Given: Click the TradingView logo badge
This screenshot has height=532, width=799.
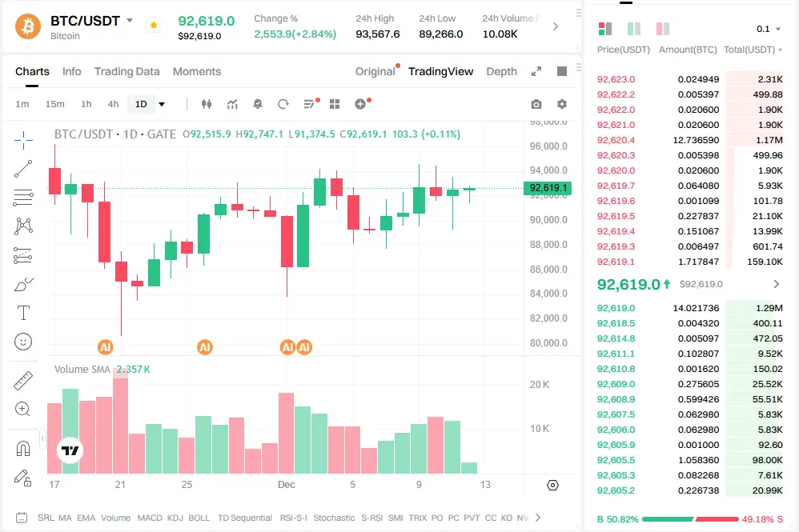Looking at the screenshot, I should coord(70,450).
